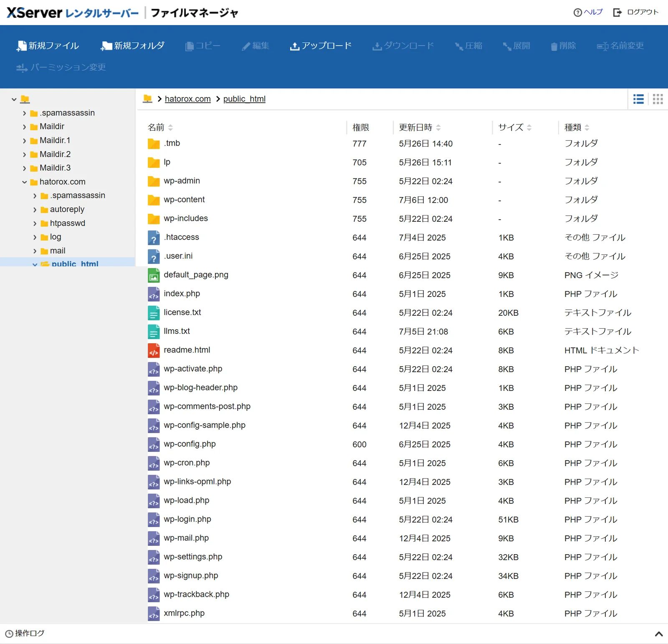Open Help in the header
Image resolution: width=668 pixels, height=644 pixels.
[588, 12]
